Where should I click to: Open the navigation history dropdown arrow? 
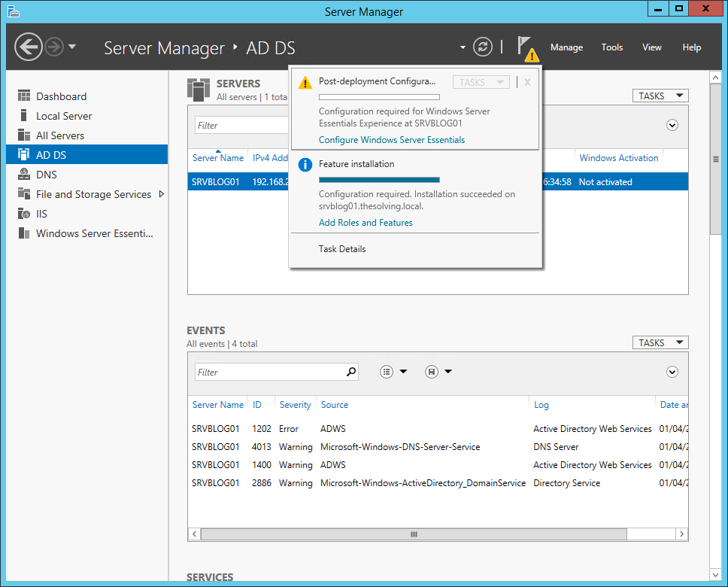click(x=72, y=47)
